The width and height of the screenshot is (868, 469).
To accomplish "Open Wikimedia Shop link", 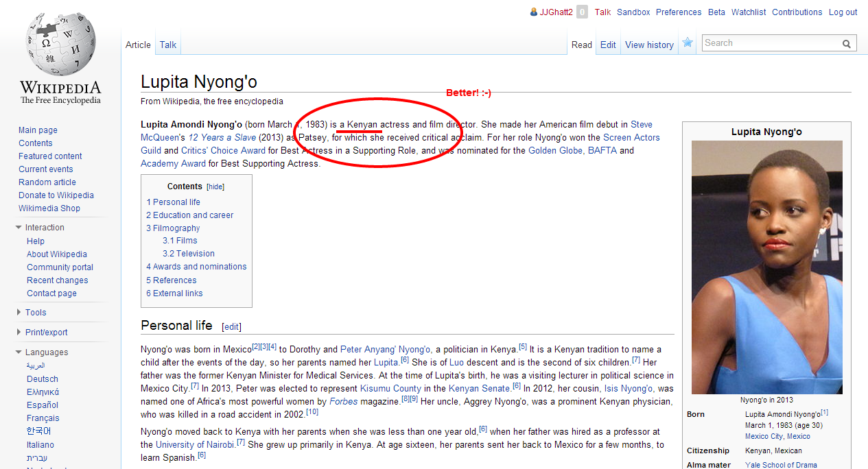I will pos(49,208).
